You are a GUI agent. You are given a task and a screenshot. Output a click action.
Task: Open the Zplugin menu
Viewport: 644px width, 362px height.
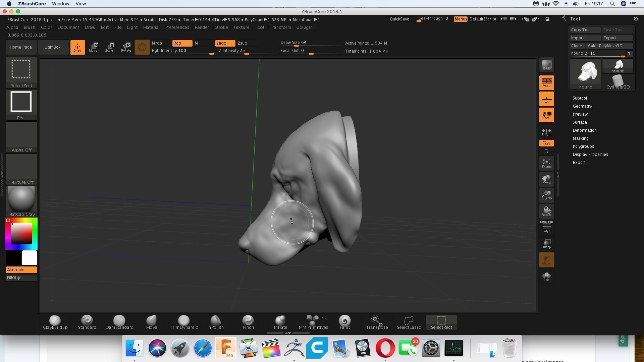(x=305, y=27)
